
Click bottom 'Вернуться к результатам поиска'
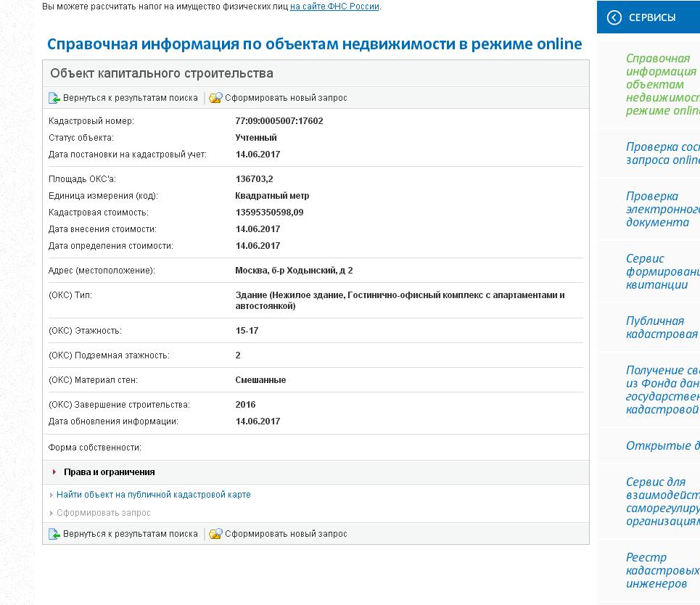tap(131, 534)
